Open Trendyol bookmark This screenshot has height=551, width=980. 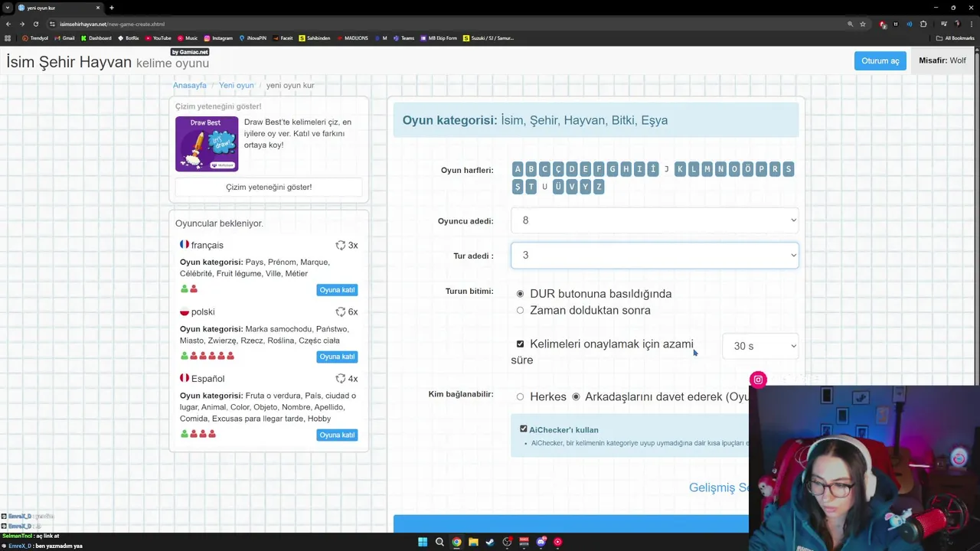point(35,38)
